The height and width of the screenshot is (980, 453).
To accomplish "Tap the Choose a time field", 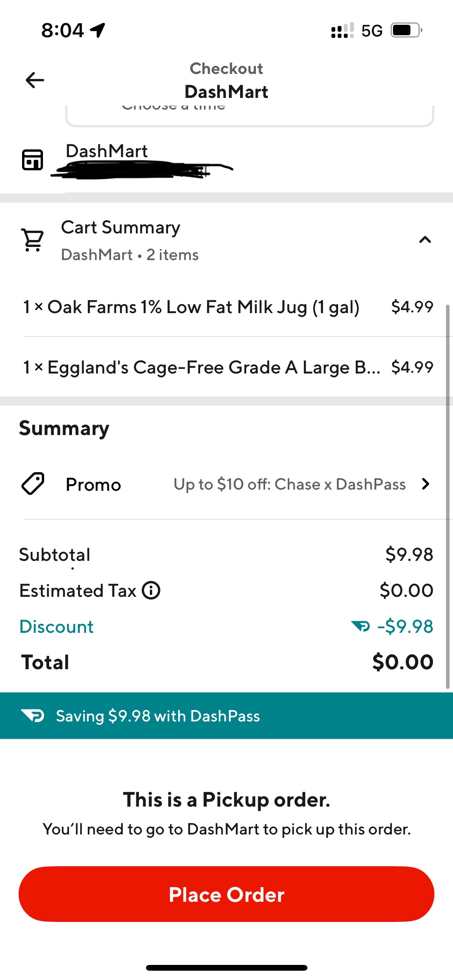I will point(250,114).
